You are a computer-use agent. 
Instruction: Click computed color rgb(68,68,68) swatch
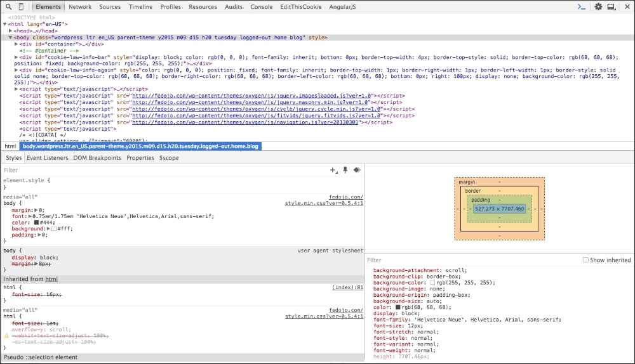tap(398, 308)
